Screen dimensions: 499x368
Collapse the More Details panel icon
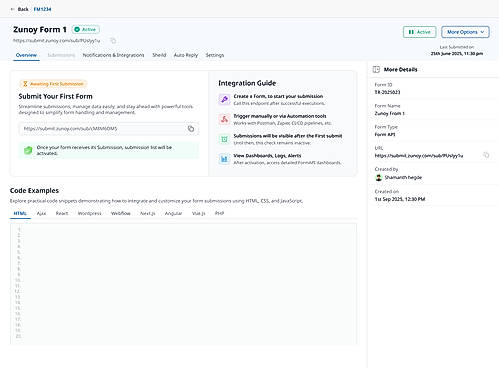pyautogui.click(x=376, y=69)
